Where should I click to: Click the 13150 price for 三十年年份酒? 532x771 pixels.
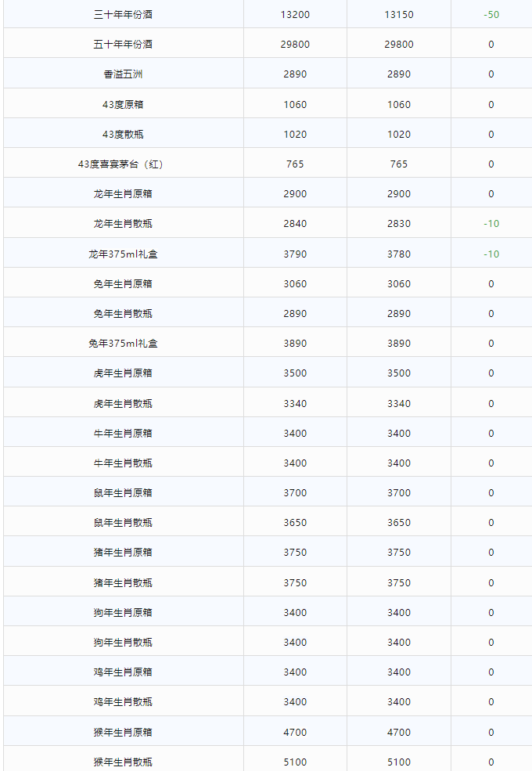point(399,15)
